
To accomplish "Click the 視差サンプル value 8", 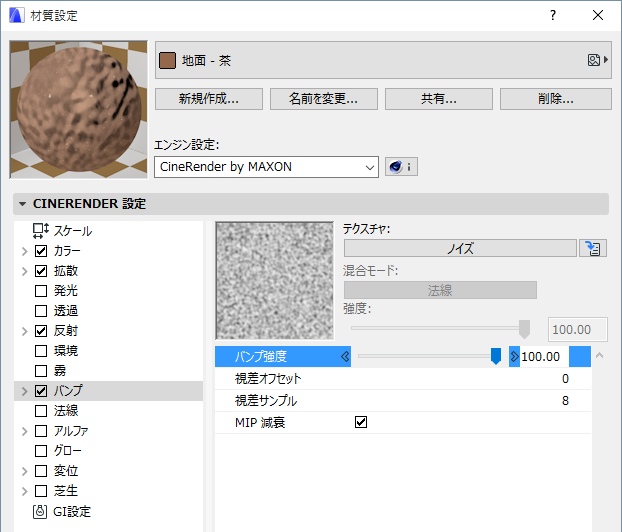I will [565, 400].
